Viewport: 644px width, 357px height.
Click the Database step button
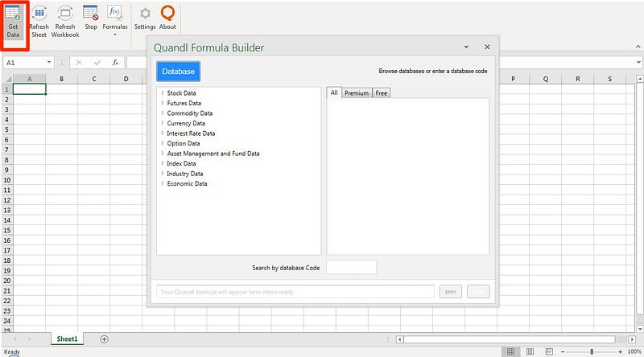(x=178, y=72)
